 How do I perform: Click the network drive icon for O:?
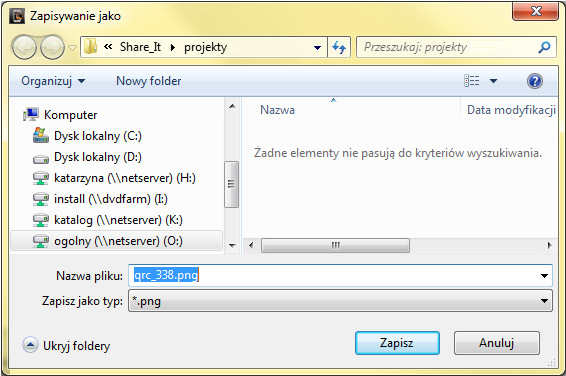coord(41,241)
